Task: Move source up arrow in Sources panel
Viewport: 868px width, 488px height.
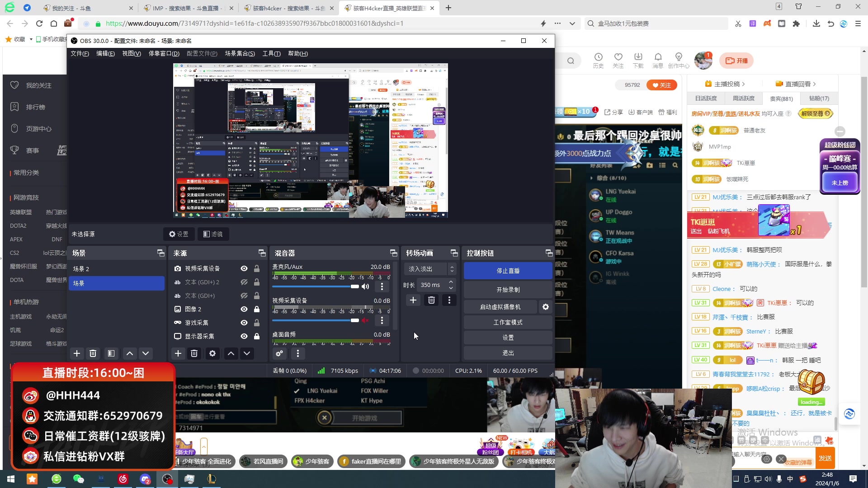Action: [231, 353]
